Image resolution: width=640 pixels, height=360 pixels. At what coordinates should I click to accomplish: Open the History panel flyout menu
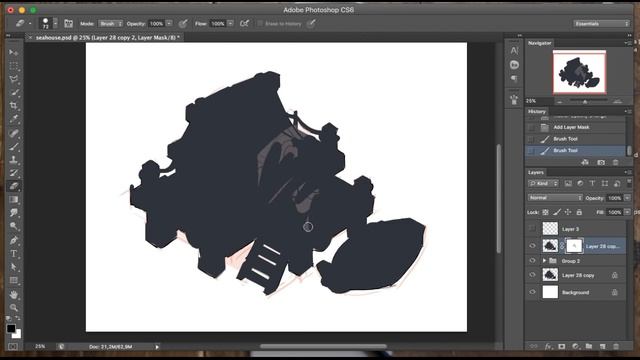627,111
